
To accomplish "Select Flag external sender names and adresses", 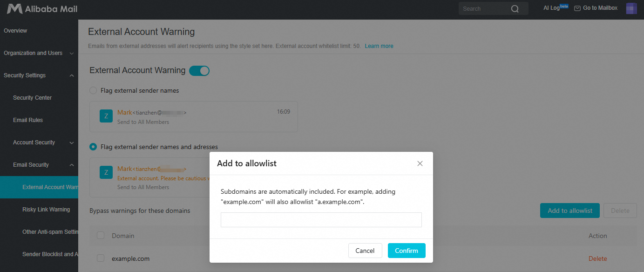I will pos(93,147).
